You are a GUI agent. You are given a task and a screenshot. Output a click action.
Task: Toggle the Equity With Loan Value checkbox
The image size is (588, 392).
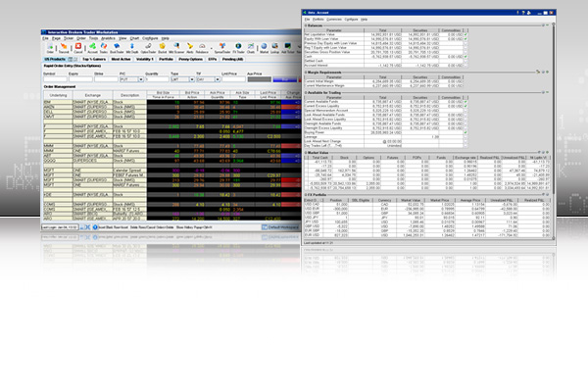point(465,39)
